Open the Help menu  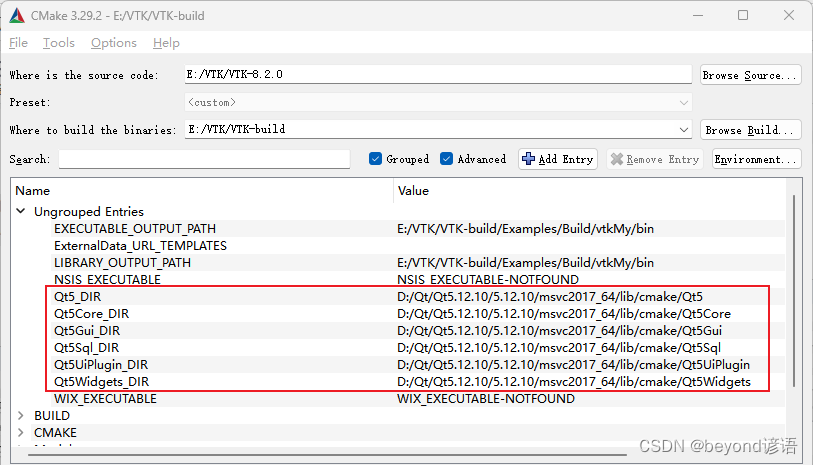pos(166,43)
